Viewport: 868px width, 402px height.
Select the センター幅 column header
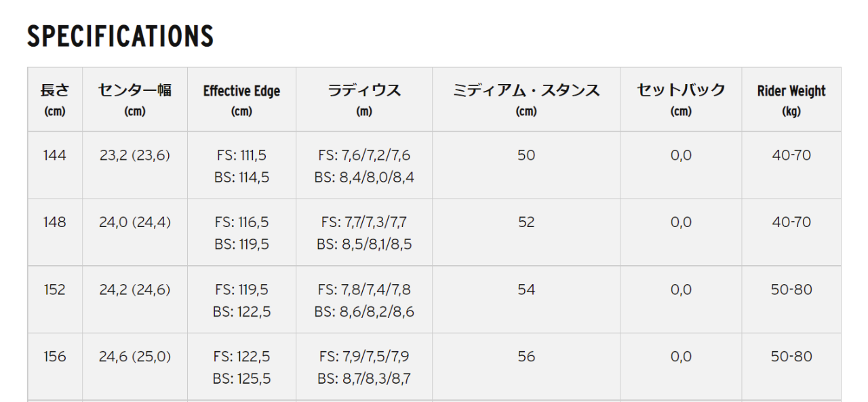coord(135,100)
